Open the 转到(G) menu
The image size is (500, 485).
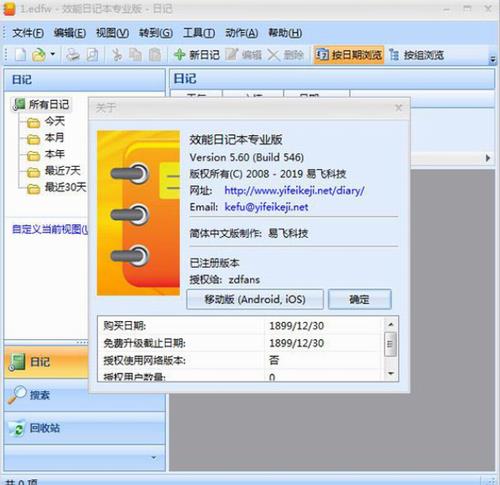tap(156, 33)
